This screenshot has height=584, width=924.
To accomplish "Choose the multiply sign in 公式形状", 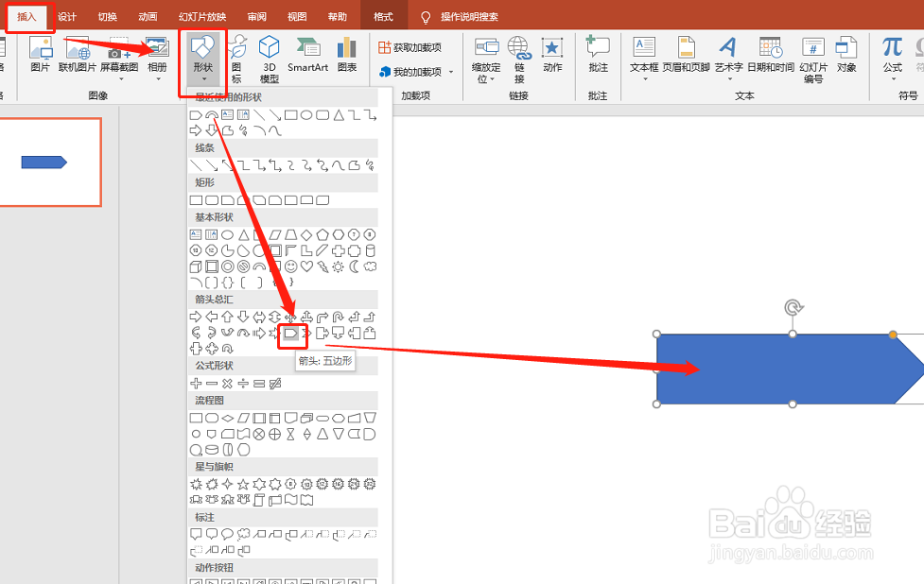I will coord(228,384).
